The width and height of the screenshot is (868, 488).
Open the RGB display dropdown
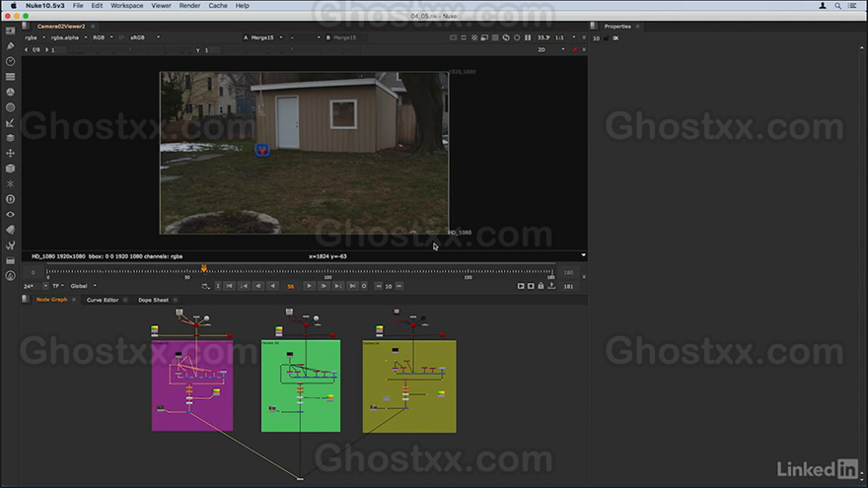[103, 37]
